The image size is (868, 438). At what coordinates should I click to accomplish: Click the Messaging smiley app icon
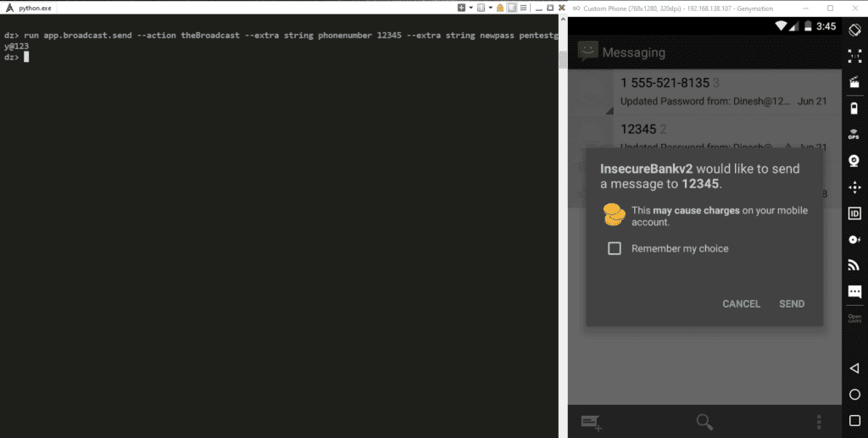point(587,52)
